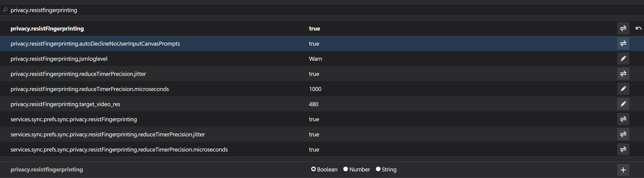Toggle the privacy.resistFingerprinting preference value

(x=623, y=28)
